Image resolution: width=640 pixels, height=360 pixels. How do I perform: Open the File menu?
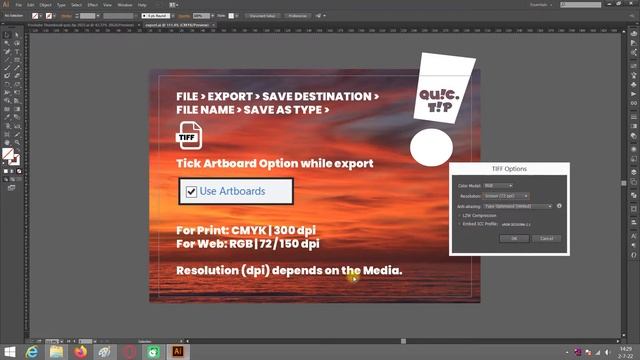point(18,5)
